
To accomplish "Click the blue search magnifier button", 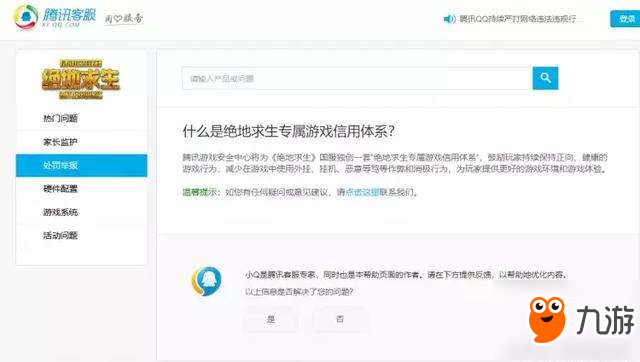I will click(x=545, y=78).
